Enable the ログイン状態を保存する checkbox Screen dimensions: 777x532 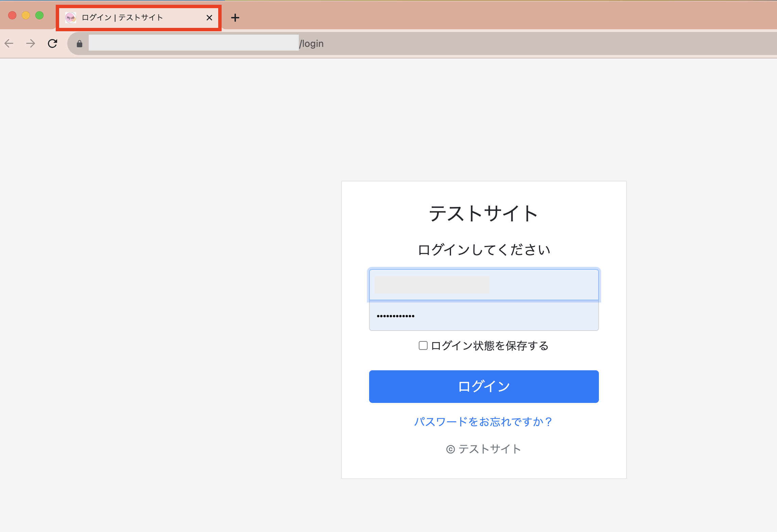coord(422,345)
